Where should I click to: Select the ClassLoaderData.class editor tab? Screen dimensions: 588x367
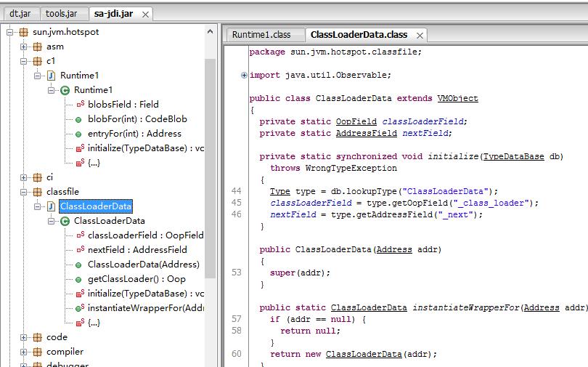(359, 35)
